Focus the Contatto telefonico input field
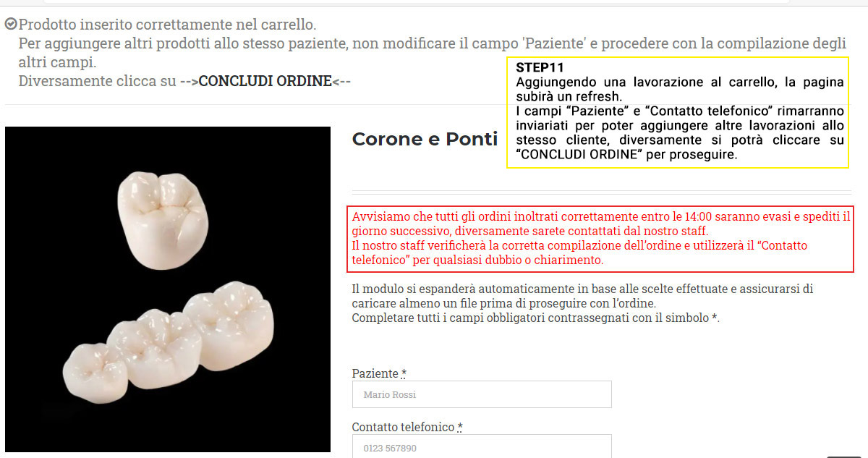 tap(482, 446)
